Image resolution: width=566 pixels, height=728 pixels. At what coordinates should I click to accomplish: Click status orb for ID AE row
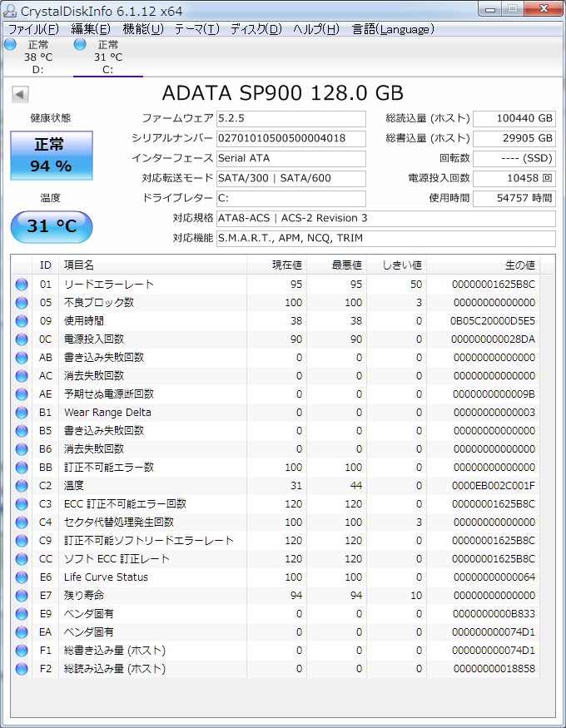(22, 394)
